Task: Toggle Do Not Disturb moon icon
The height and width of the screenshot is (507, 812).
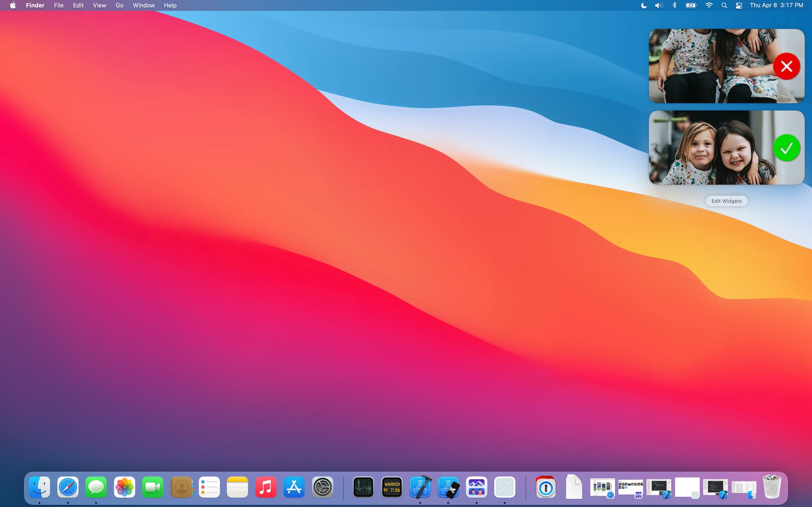Action: (644, 5)
